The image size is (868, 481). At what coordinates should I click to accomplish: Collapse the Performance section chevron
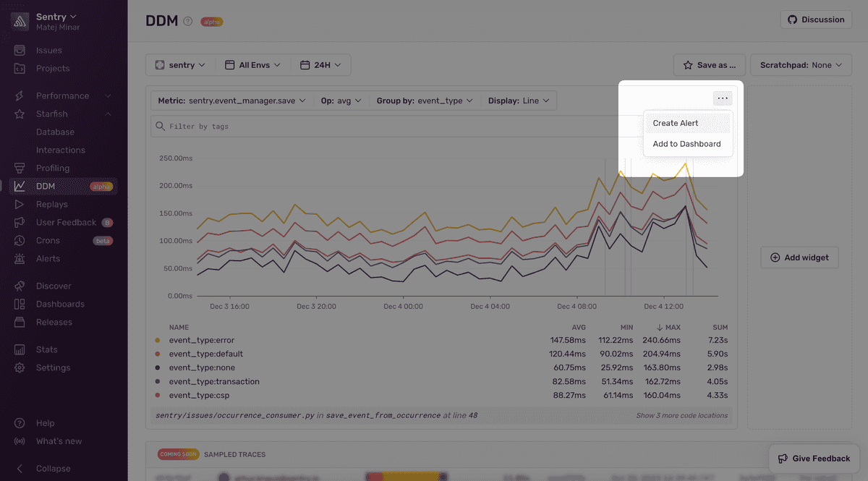[x=108, y=95]
